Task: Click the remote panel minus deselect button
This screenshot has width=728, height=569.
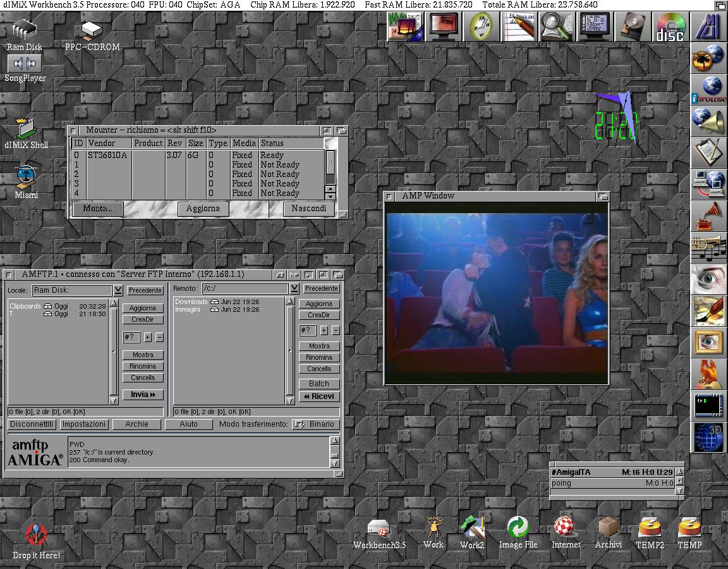Action: click(x=336, y=330)
